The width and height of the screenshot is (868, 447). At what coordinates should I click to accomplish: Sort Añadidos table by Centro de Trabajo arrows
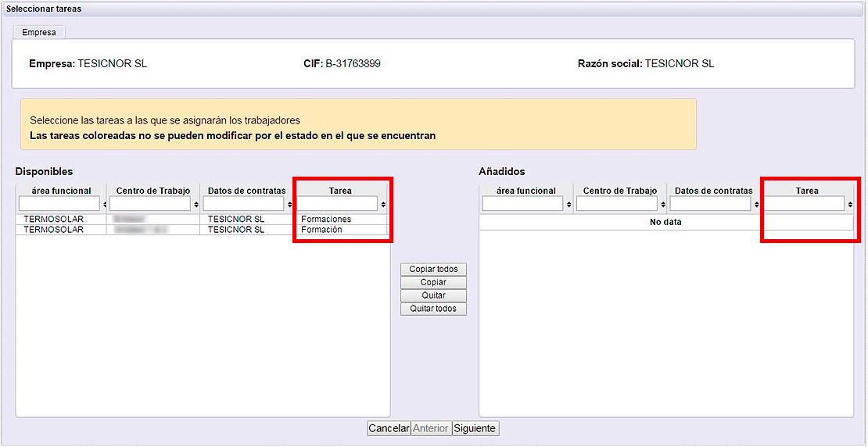tap(663, 204)
